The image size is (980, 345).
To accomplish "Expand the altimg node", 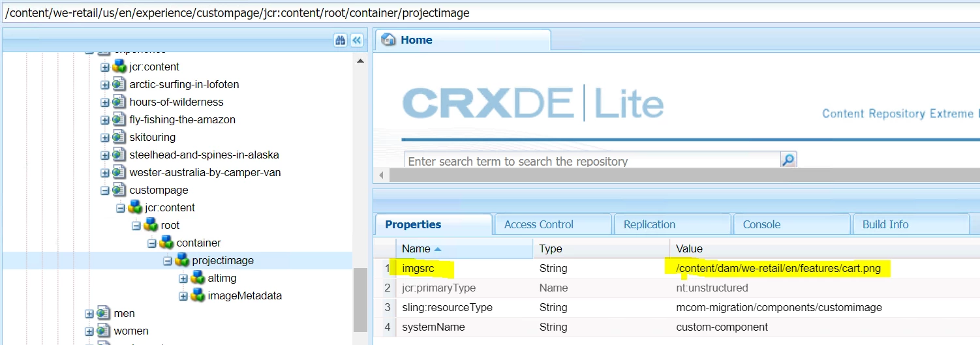I will [x=183, y=278].
